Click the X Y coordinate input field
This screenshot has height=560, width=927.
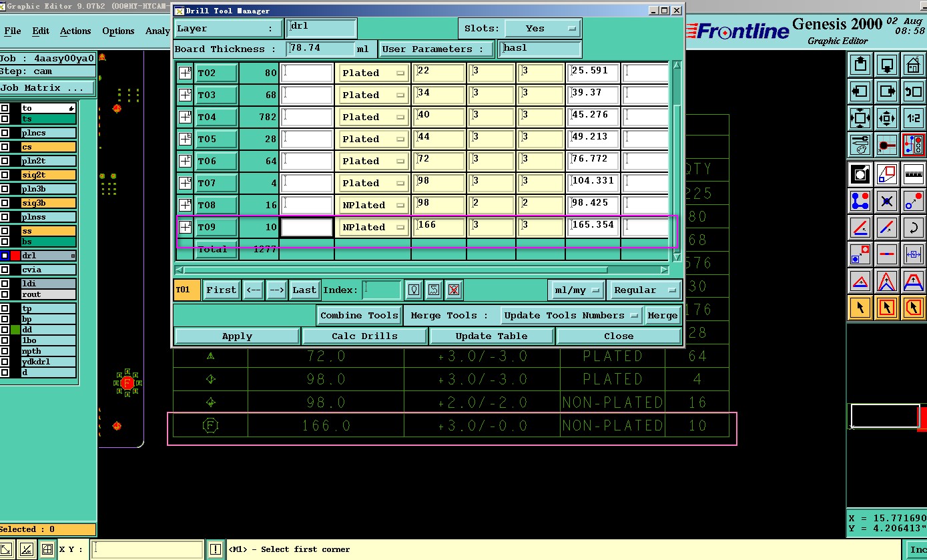point(146,549)
